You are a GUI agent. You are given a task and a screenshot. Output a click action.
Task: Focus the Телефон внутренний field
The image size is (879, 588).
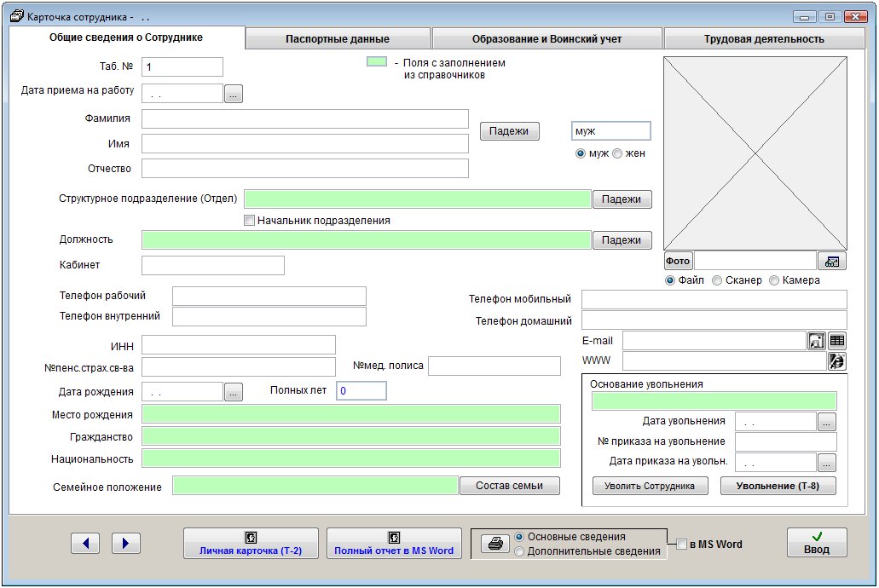click(x=269, y=317)
